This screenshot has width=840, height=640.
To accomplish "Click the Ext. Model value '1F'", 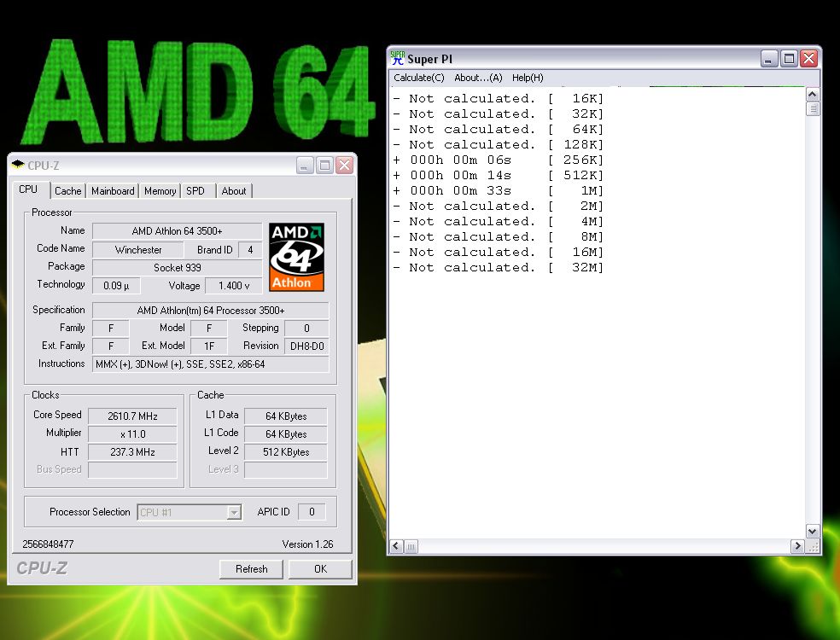I will pos(209,346).
